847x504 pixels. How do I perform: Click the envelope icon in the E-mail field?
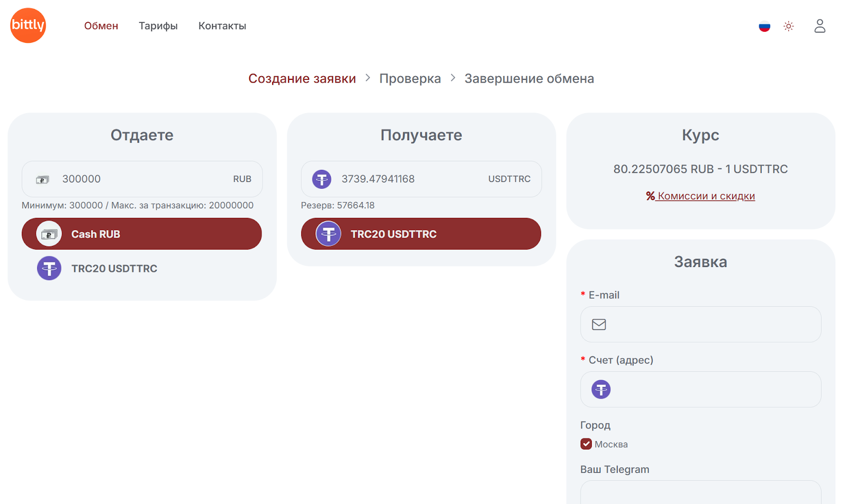(599, 324)
